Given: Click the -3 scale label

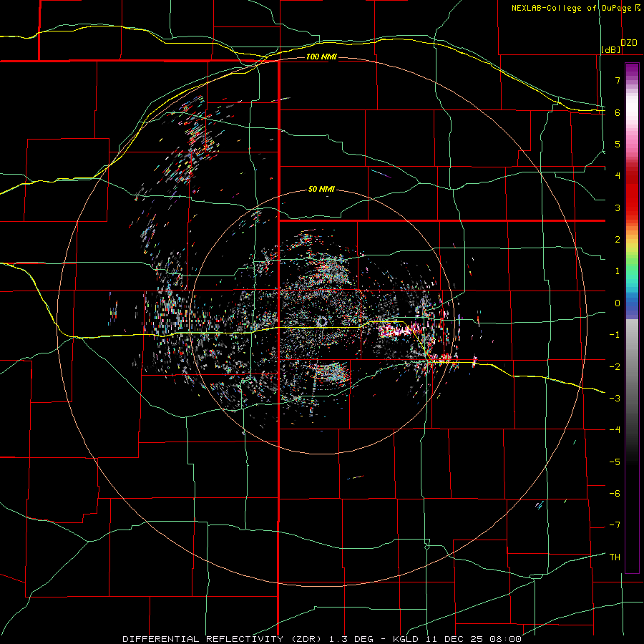Looking at the screenshot, I should (x=615, y=399).
